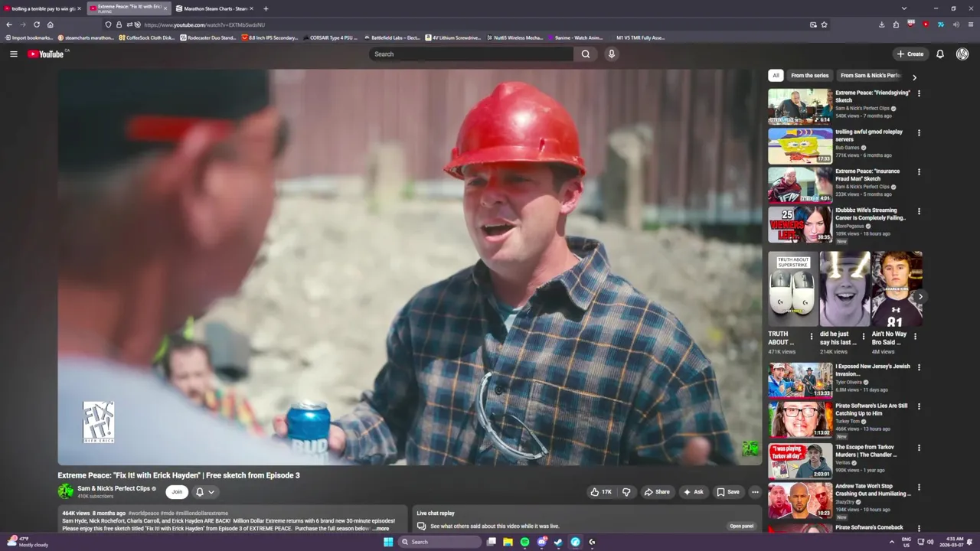
Task: Expand the subscription notification bell dropdown
Action: [205, 492]
